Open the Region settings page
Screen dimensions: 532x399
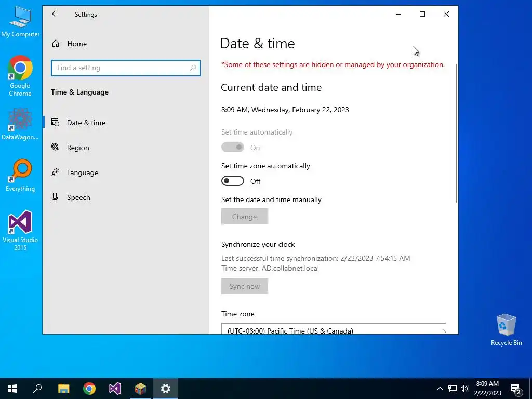click(125, 148)
